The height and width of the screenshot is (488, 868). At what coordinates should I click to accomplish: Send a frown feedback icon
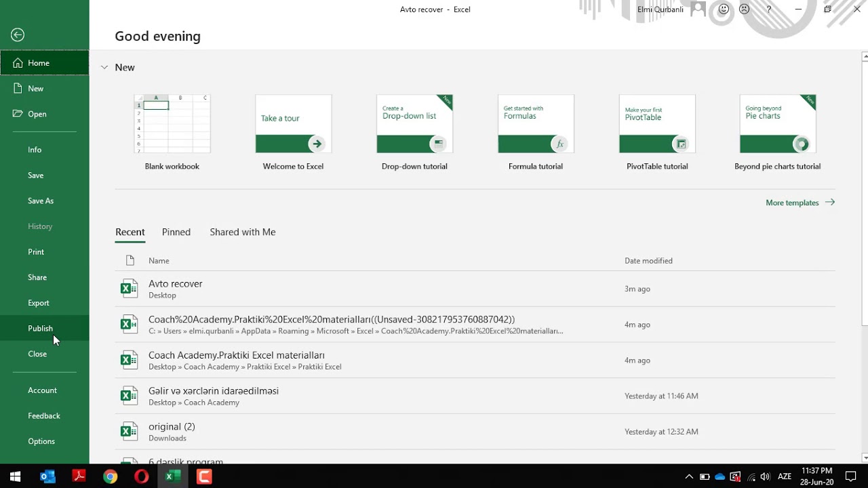coord(745,9)
